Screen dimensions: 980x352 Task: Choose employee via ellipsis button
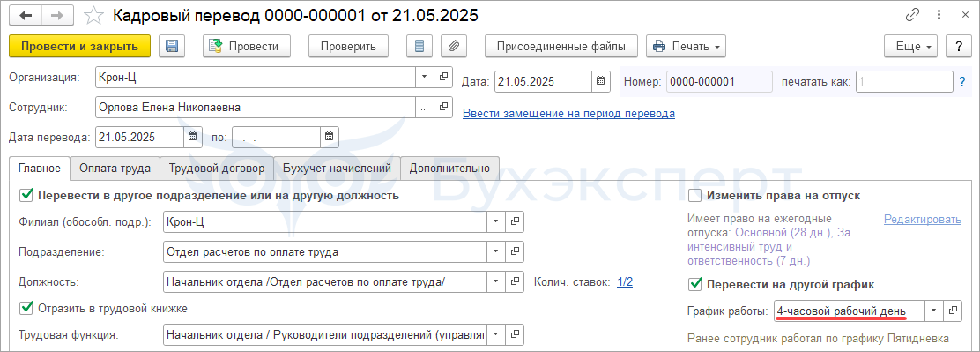click(425, 107)
